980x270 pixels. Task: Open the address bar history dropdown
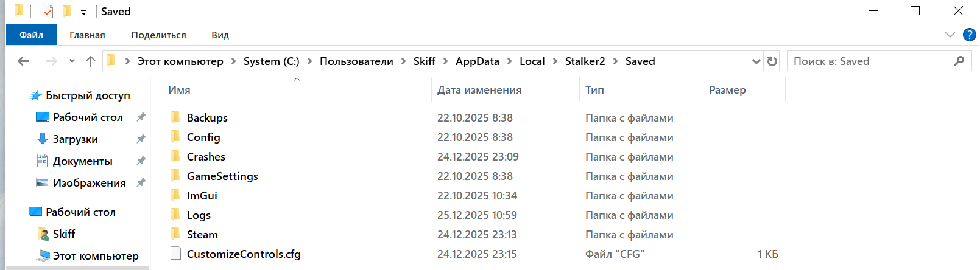pyautogui.click(x=756, y=61)
